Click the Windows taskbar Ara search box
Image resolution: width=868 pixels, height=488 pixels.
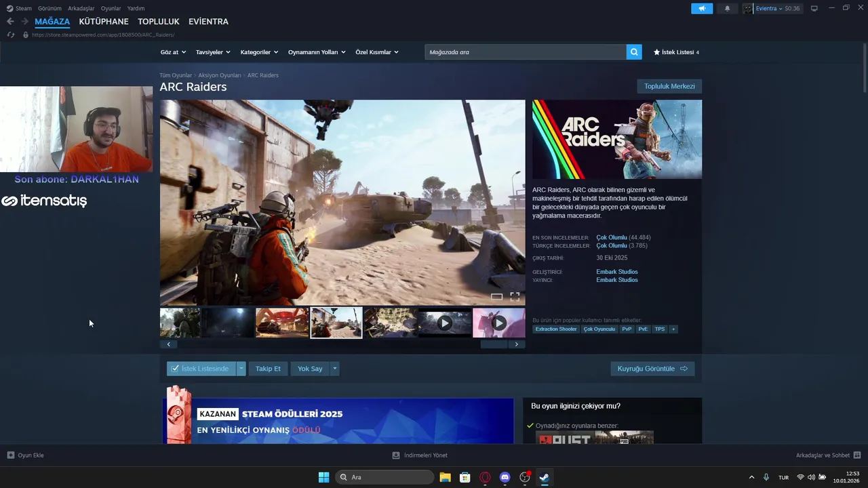click(384, 477)
